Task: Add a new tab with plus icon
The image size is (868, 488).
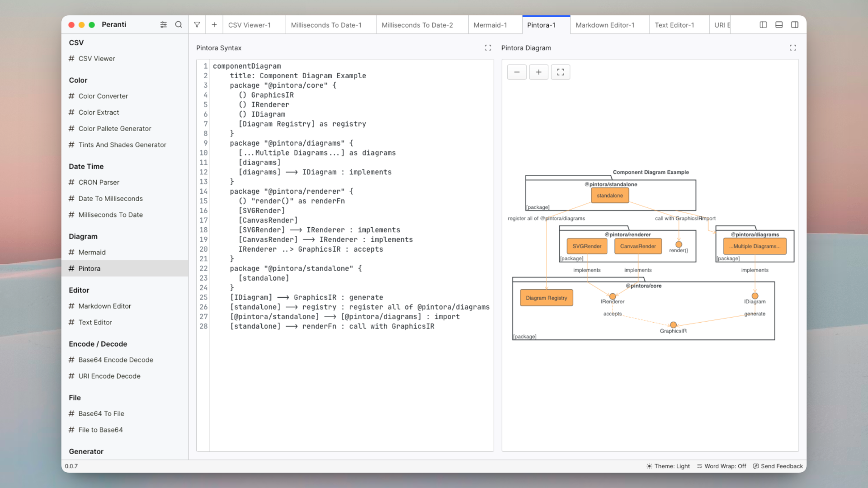Action: (214, 25)
